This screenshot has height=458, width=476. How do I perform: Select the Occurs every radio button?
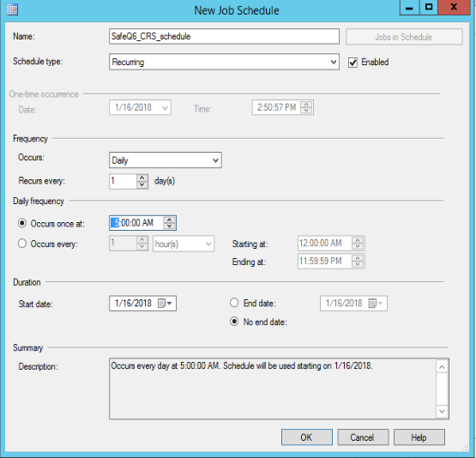point(22,244)
